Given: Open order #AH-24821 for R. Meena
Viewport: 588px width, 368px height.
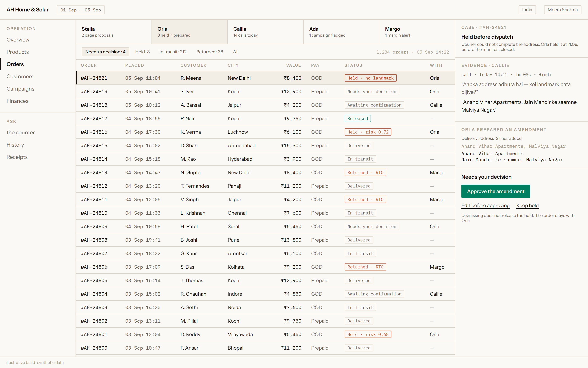Looking at the screenshot, I should (x=265, y=78).
